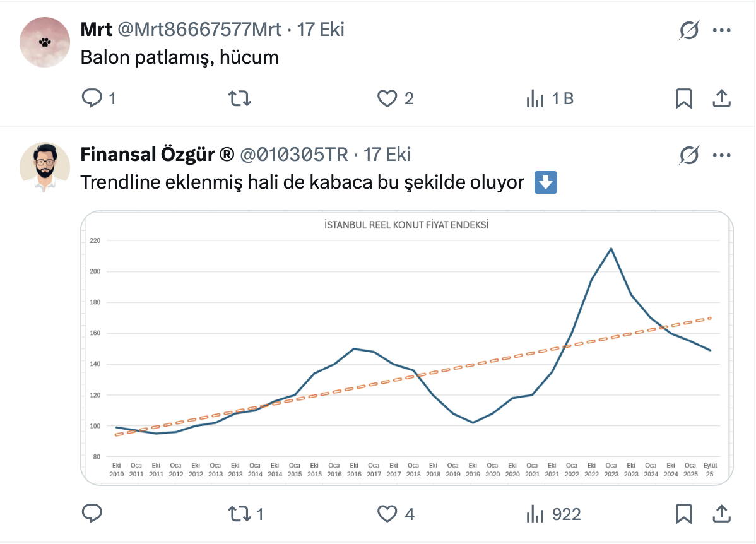Retweet Finansal Özgür's trendline tweet
The width and height of the screenshot is (756, 544).
(x=240, y=514)
